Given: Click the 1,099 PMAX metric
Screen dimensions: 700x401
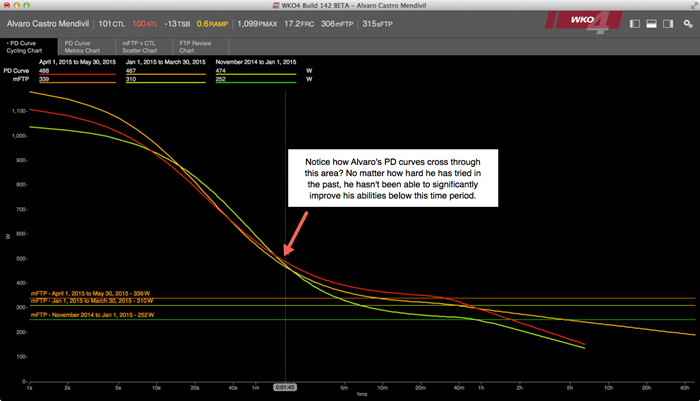Looking at the screenshot, I should point(257,24).
